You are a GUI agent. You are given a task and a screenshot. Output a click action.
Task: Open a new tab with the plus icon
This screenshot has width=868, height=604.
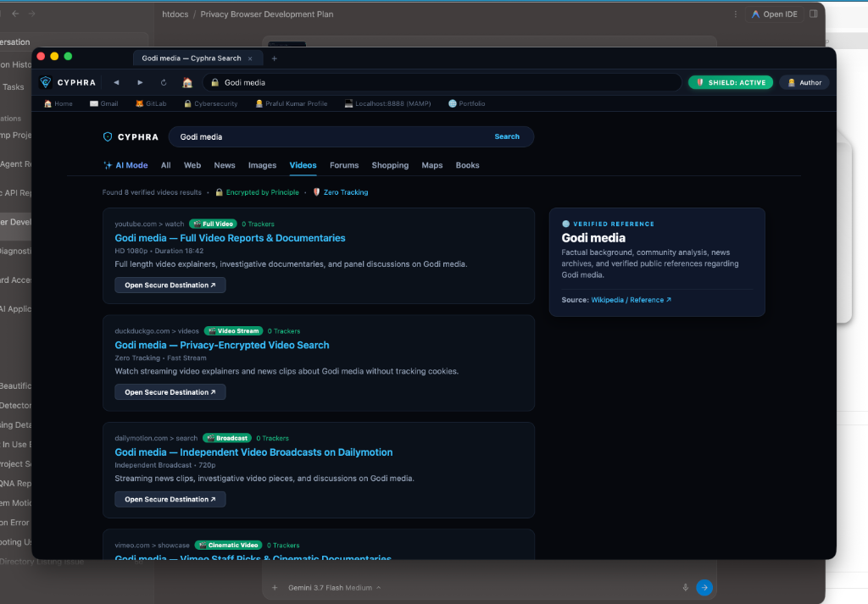pos(274,58)
